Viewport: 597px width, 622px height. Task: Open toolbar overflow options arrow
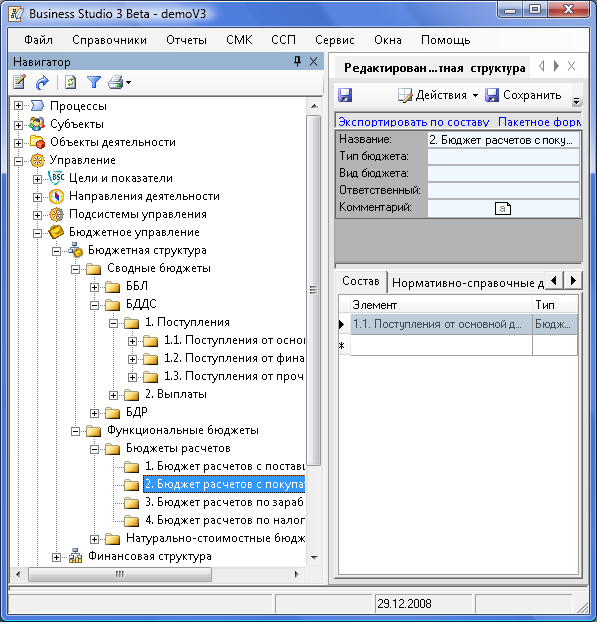(x=576, y=101)
